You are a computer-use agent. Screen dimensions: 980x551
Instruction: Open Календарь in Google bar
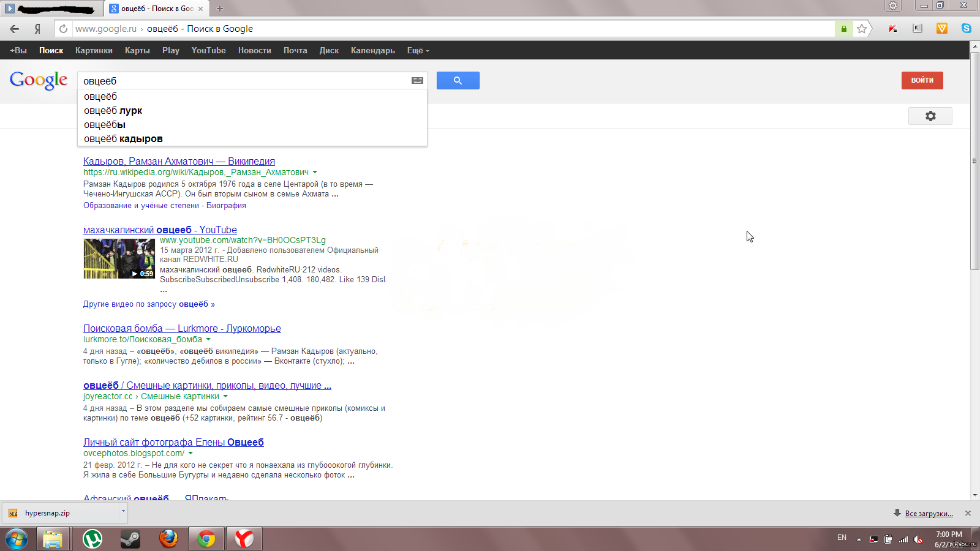[x=372, y=51]
